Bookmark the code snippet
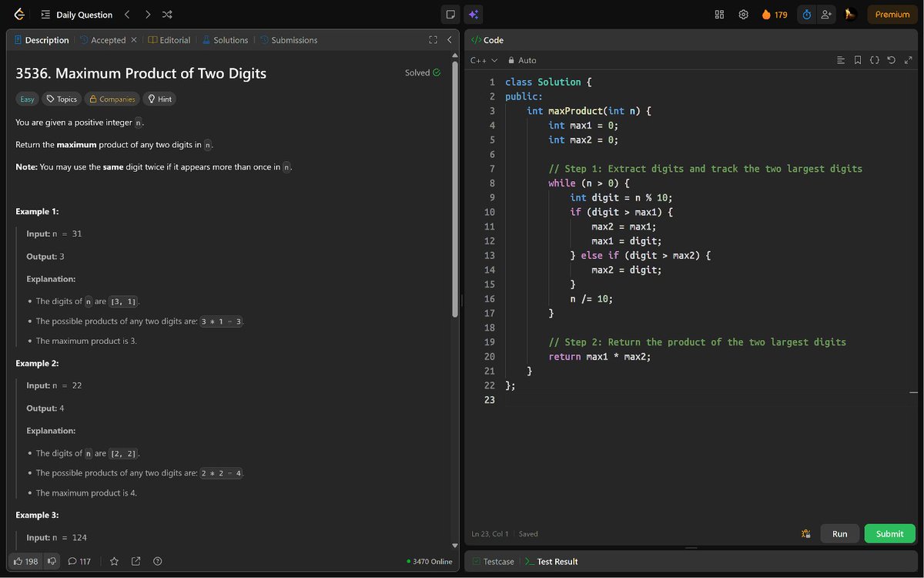 pyautogui.click(x=858, y=60)
